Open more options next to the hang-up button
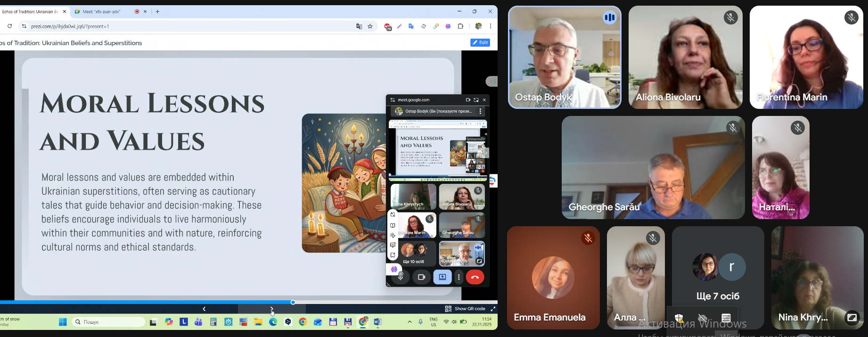The width and height of the screenshot is (868, 337). (x=459, y=277)
